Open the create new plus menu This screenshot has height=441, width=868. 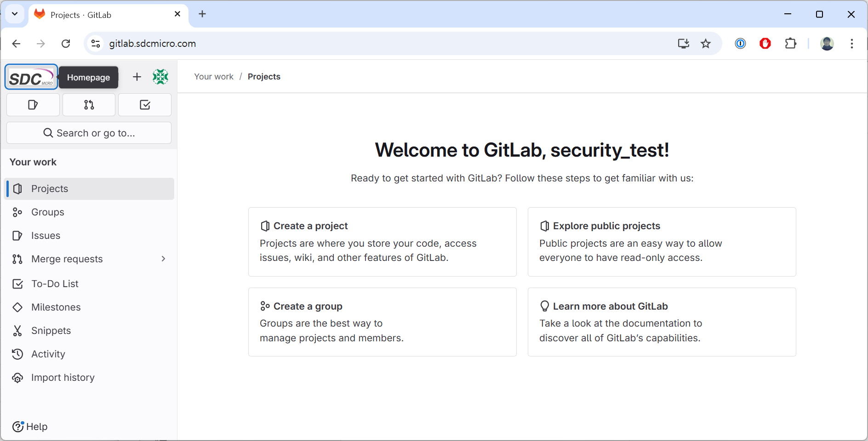[x=137, y=77]
